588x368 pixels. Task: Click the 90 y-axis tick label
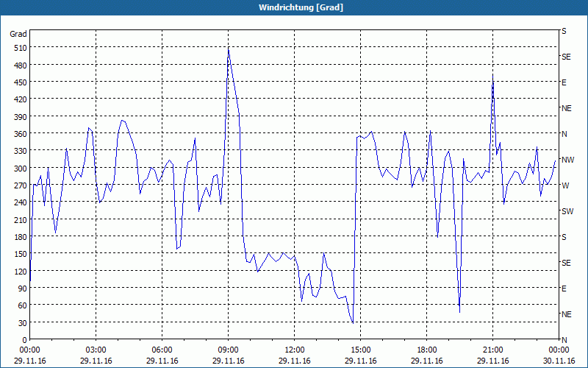[23, 289]
